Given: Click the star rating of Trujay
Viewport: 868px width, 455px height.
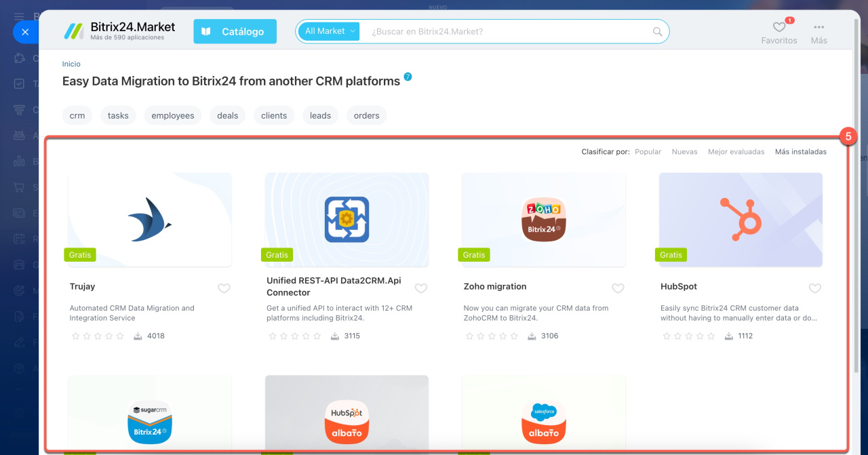Looking at the screenshot, I should tap(98, 336).
